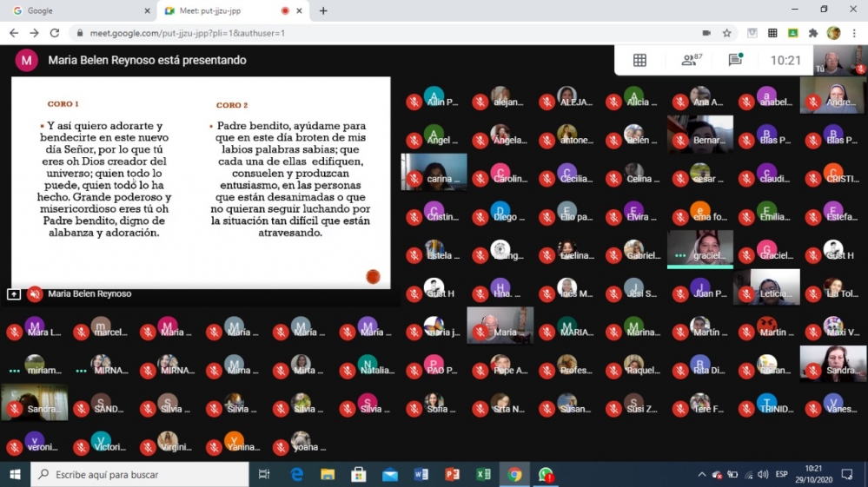Show the participants list with 87 people
This screenshot has width=868, height=487.
[x=692, y=60]
